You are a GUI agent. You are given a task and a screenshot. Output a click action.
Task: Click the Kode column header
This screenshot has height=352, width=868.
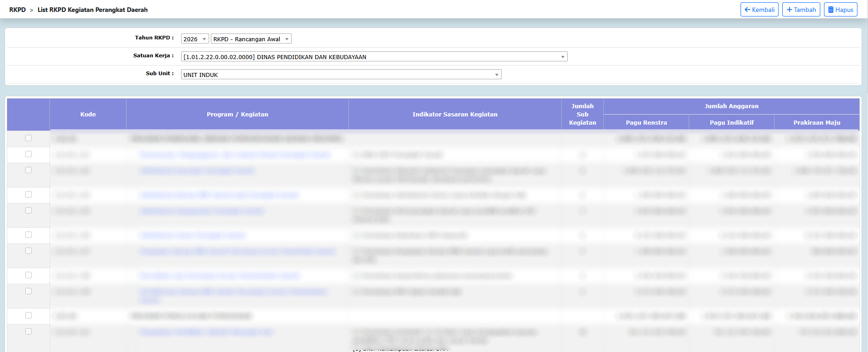tap(88, 115)
